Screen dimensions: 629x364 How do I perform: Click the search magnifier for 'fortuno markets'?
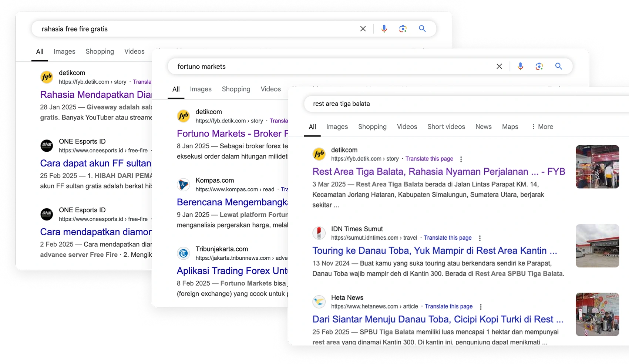pyautogui.click(x=558, y=66)
